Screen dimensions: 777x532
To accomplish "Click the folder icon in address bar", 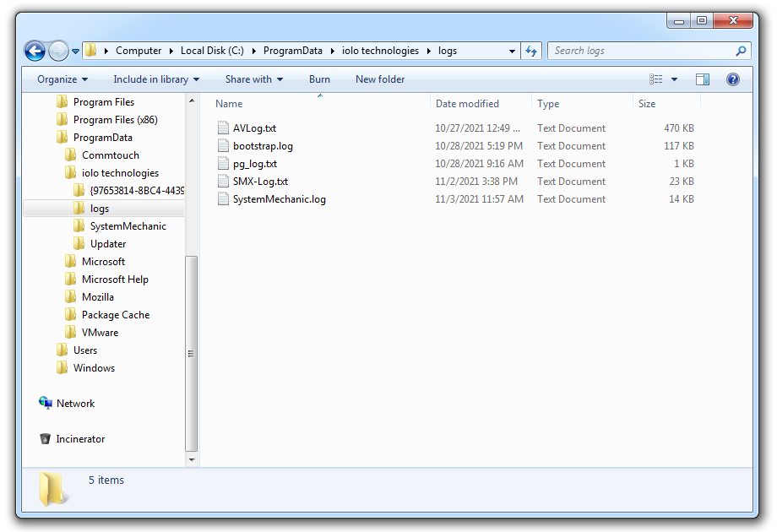I will (90, 51).
